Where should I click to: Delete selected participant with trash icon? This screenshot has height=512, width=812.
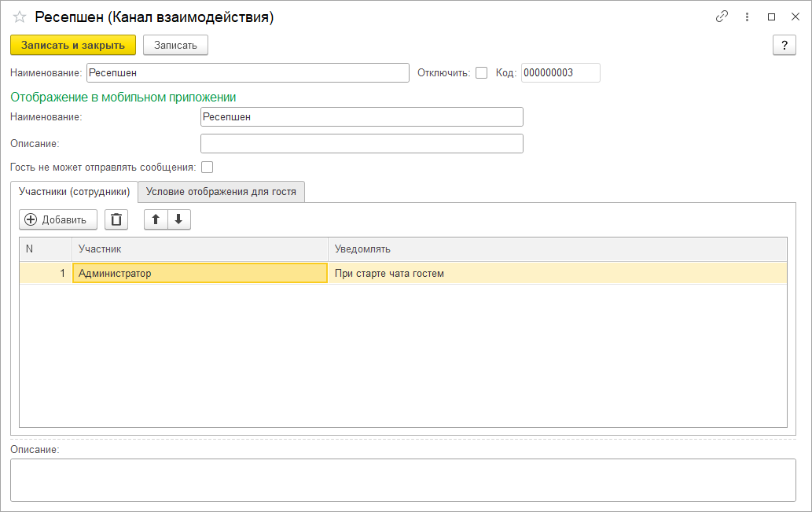tap(116, 219)
